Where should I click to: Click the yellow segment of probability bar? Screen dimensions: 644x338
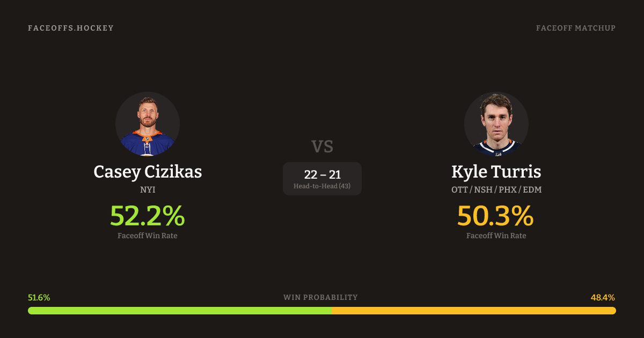[473, 311]
